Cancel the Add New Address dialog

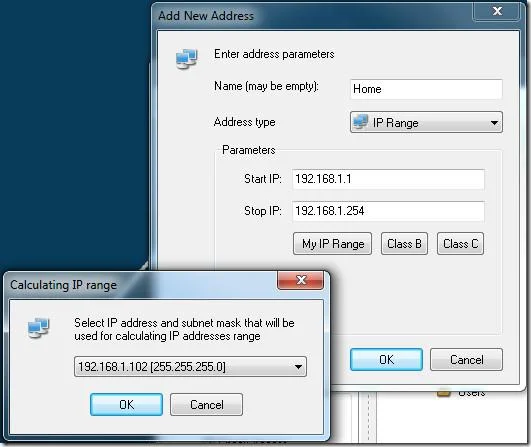pos(466,360)
